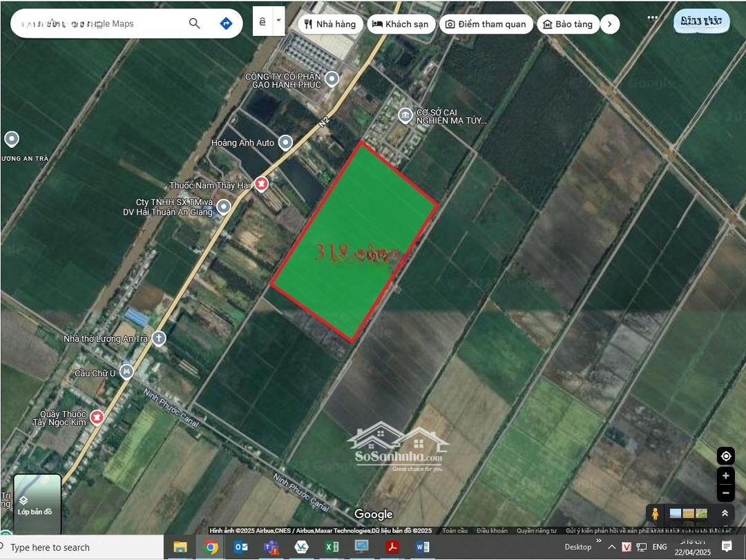Screen dimensions: 746x560
Task: Select the Khách sạn category chip
Action: pyautogui.click(x=400, y=24)
